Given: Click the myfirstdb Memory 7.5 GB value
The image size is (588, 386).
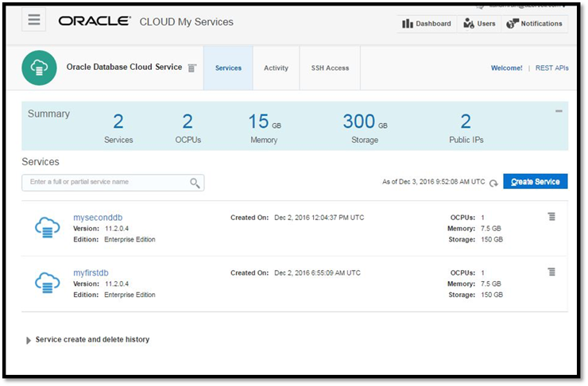Looking at the screenshot, I should pyautogui.click(x=491, y=284).
